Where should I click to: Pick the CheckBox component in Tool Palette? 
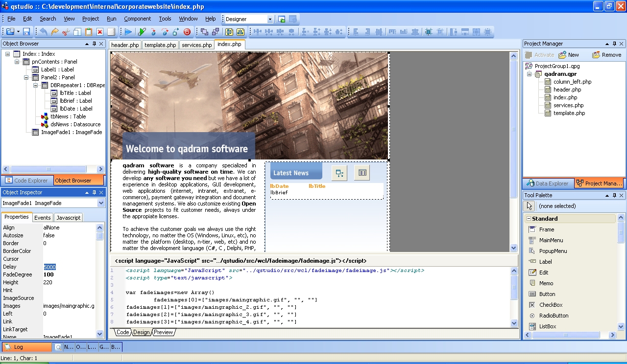[x=551, y=305]
